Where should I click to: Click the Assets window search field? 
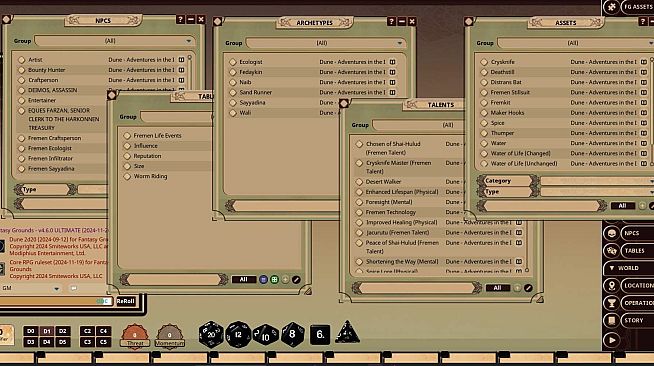pos(542,206)
